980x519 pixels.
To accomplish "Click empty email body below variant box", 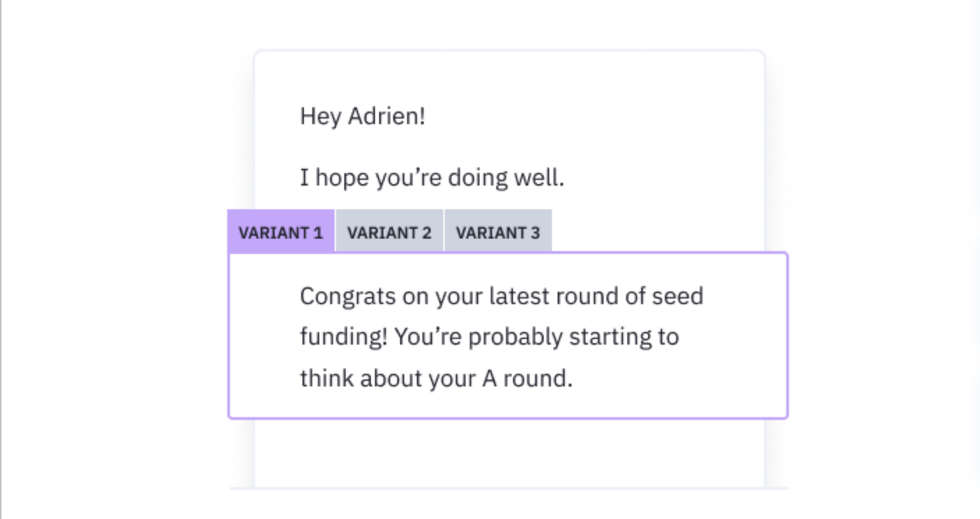I will tap(509, 452).
